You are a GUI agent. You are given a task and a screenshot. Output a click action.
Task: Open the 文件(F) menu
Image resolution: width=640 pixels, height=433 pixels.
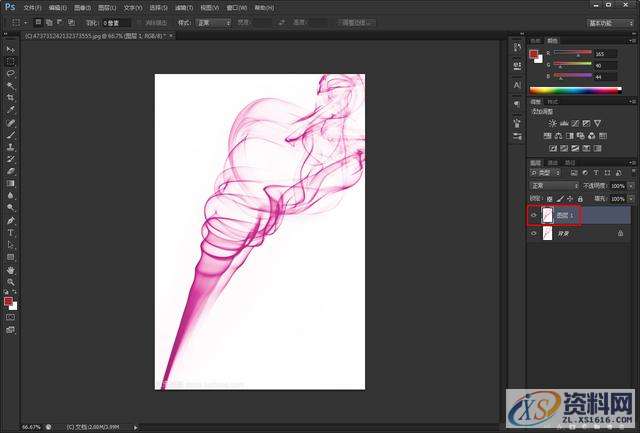pyautogui.click(x=33, y=7)
